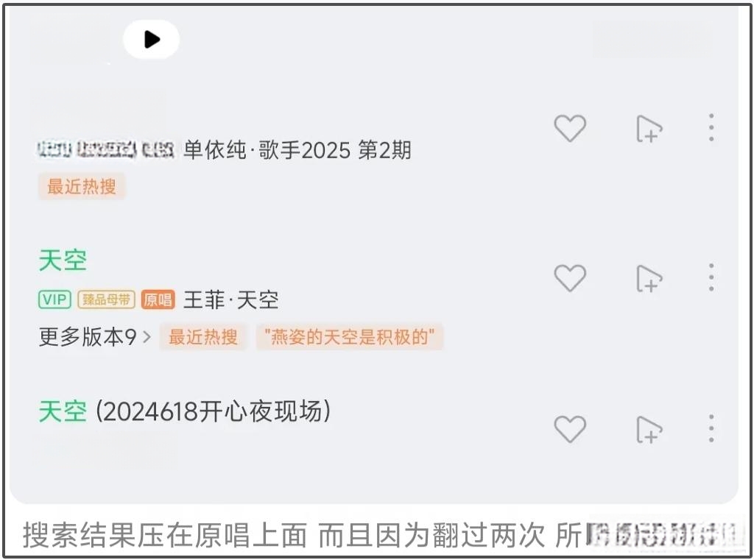Open the 天空 (2024618开心夜现场) song entry
Screen dimensions: 754x560
185,411
